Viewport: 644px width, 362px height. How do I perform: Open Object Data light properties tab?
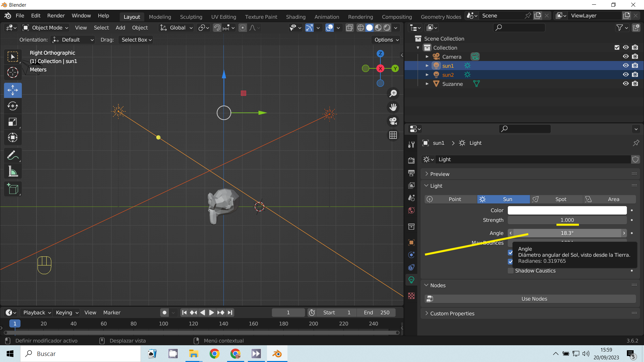(412, 280)
